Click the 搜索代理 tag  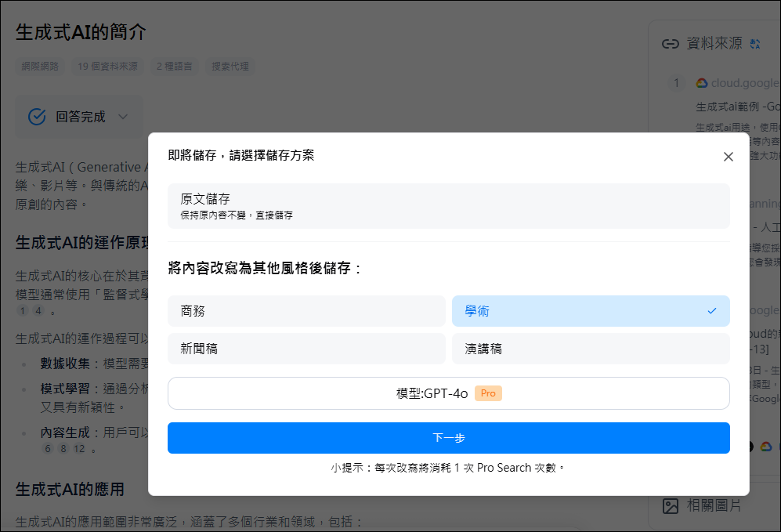pyautogui.click(x=230, y=67)
